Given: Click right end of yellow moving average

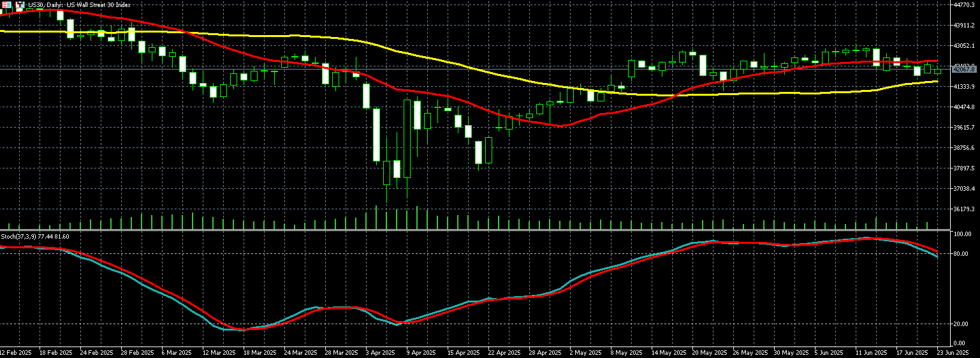Looking at the screenshot, I should [x=937, y=81].
